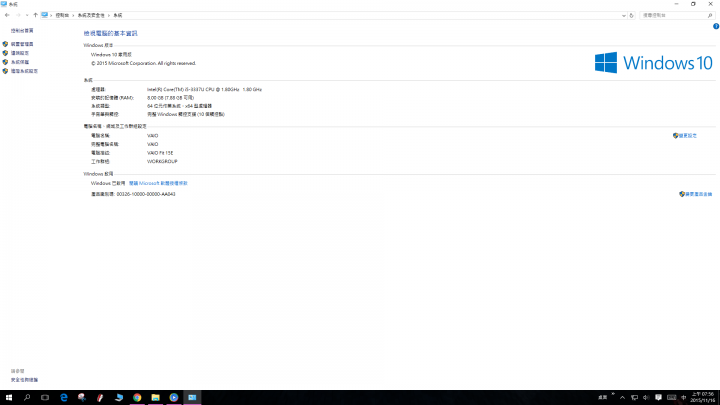Click the active System window taskbar button
Viewport: 720px width, 405px height.
coord(192,397)
